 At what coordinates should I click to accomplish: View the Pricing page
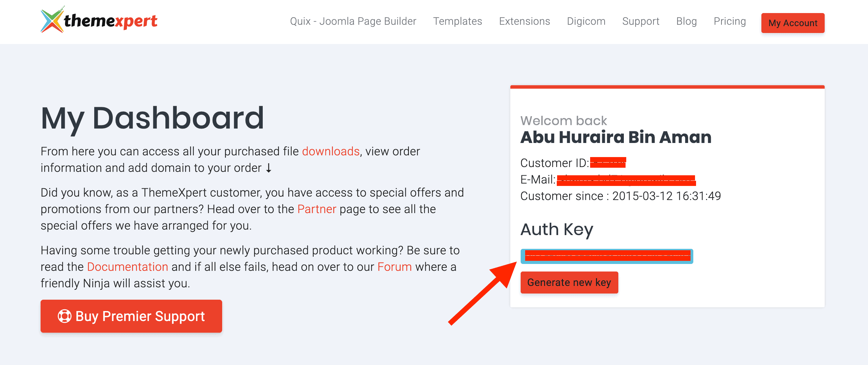[730, 21]
